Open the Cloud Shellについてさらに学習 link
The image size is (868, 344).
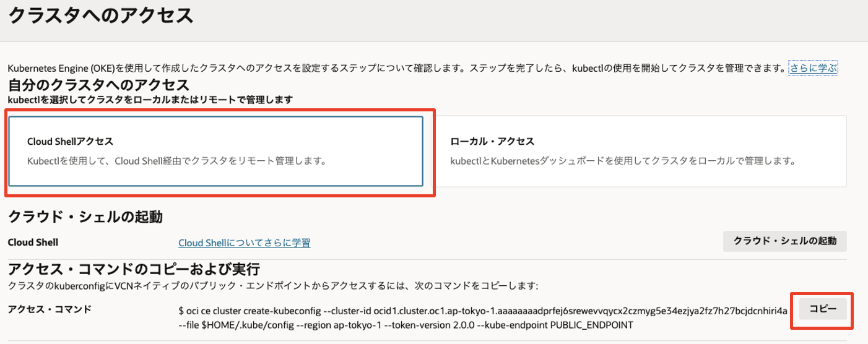244,243
